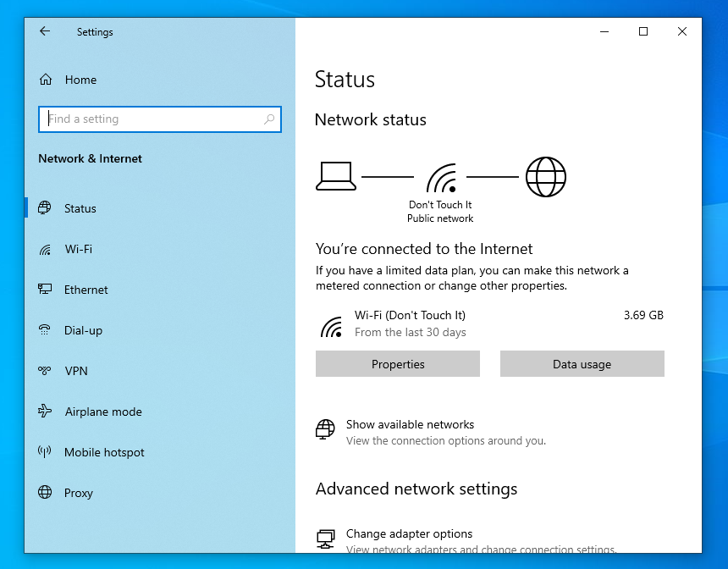Focus the Find a setting search box
The width and height of the screenshot is (728, 569).
coord(152,119)
